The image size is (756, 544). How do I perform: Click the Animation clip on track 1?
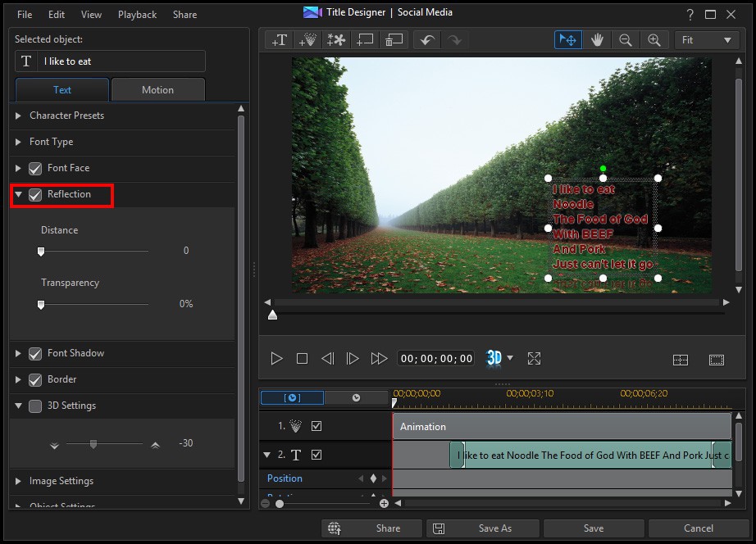point(562,426)
